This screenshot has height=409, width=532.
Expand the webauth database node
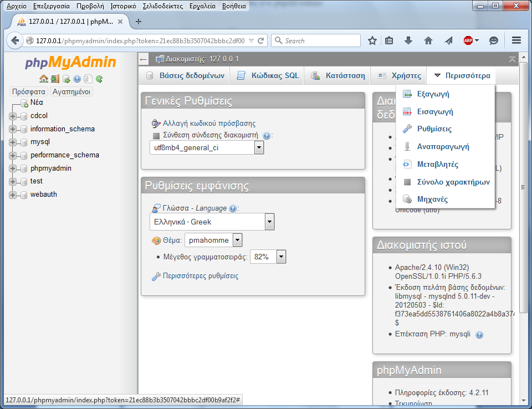click(x=13, y=195)
